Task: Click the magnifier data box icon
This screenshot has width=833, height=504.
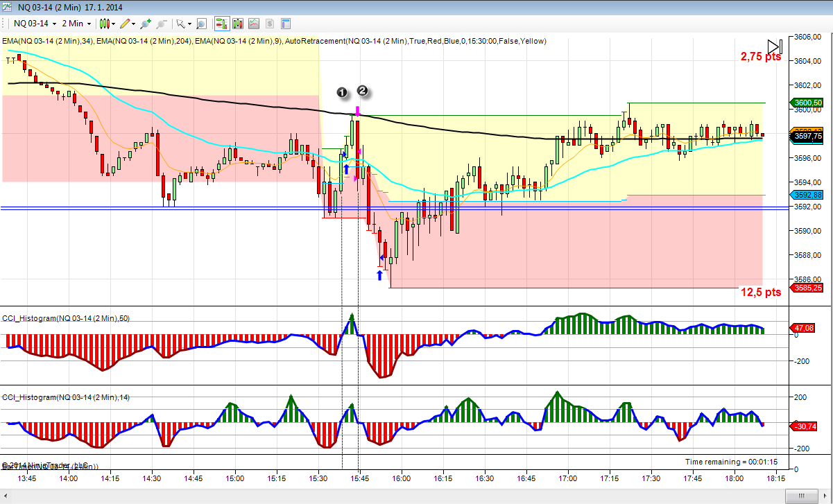Action: click(201, 24)
